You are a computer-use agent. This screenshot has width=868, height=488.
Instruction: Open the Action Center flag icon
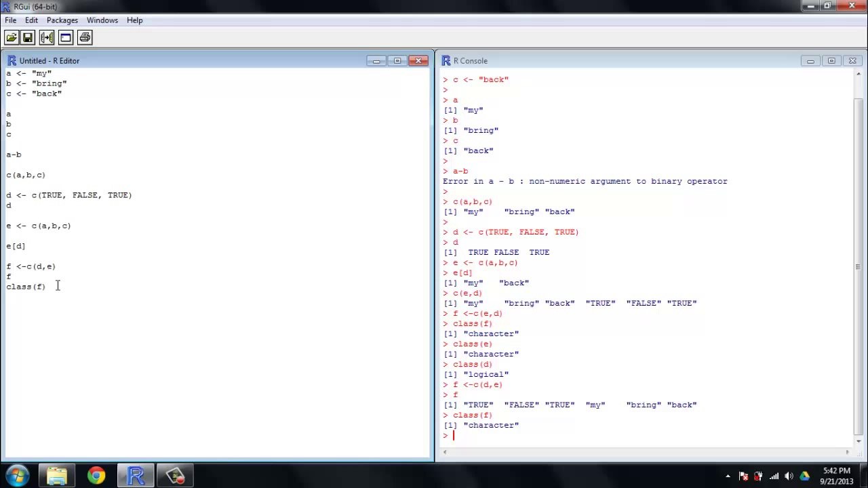pyautogui.click(x=743, y=476)
